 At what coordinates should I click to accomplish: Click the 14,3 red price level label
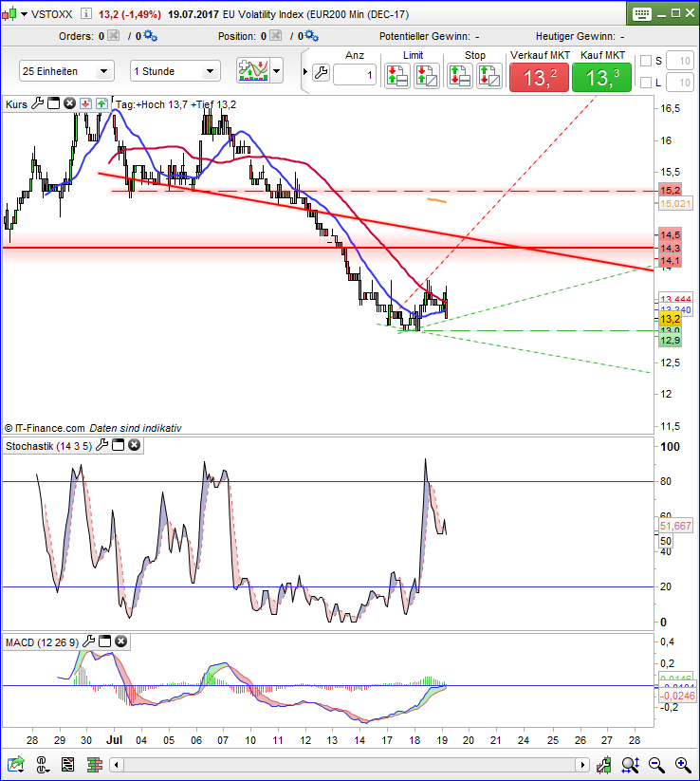(x=671, y=248)
